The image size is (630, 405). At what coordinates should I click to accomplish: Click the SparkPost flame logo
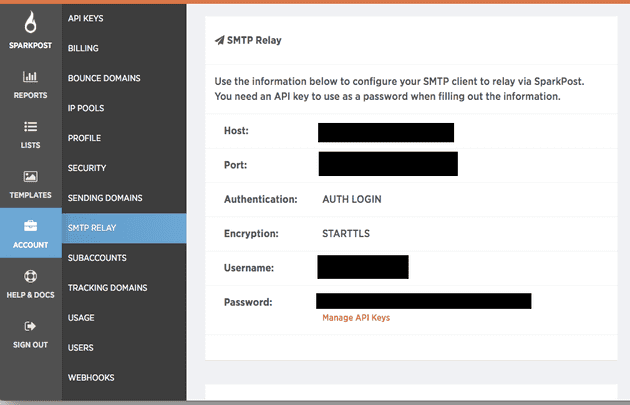[30, 22]
